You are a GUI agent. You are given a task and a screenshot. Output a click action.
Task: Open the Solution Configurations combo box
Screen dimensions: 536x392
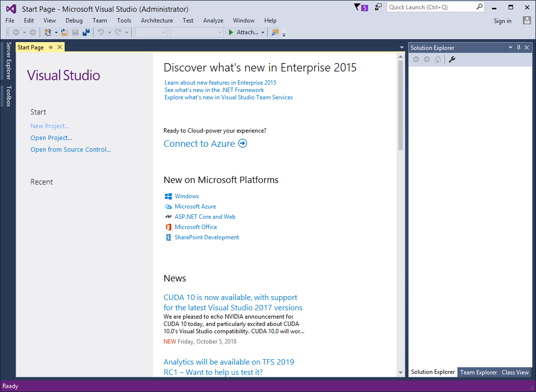click(x=151, y=32)
